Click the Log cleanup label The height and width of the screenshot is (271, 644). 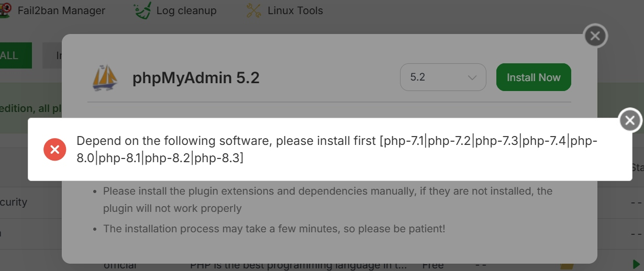[x=186, y=10]
